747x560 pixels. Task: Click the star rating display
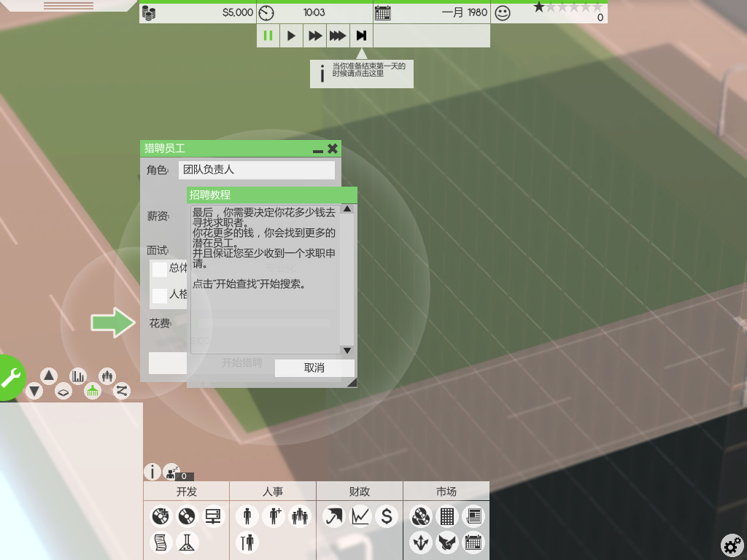pyautogui.click(x=568, y=7)
